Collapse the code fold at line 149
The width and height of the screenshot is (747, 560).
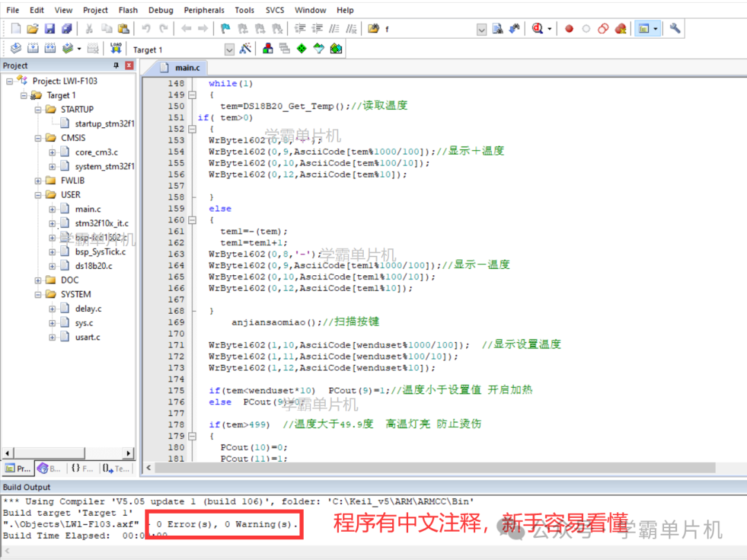coord(192,95)
